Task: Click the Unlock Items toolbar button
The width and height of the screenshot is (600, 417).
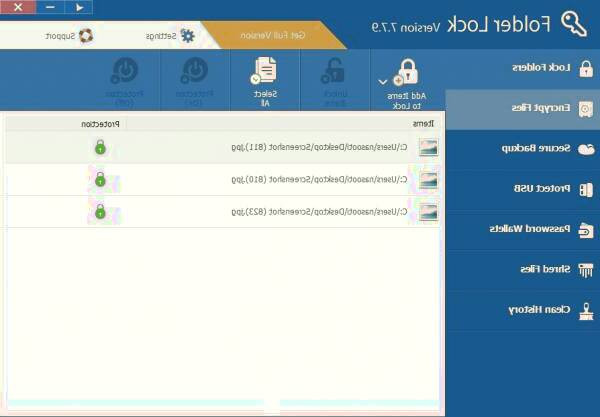Action: [x=335, y=81]
